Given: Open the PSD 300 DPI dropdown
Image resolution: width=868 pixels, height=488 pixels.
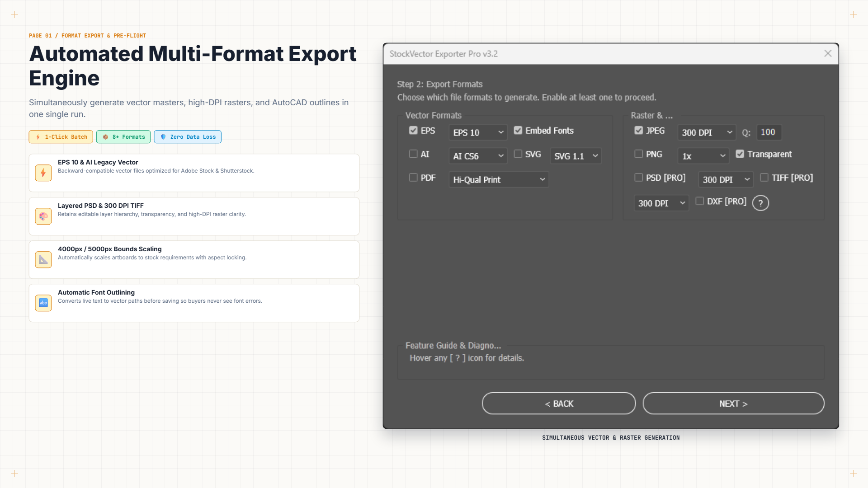Looking at the screenshot, I should click(726, 179).
